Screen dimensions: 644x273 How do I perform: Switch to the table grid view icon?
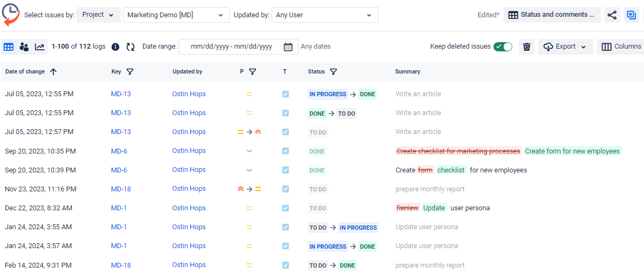pos(9,47)
